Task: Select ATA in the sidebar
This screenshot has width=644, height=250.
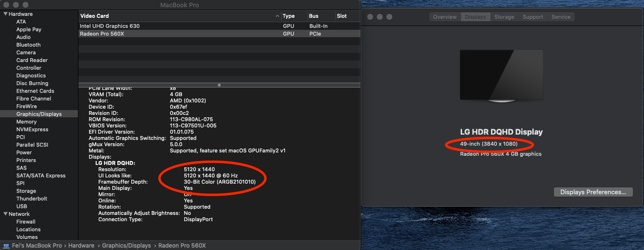Action: 21,22
